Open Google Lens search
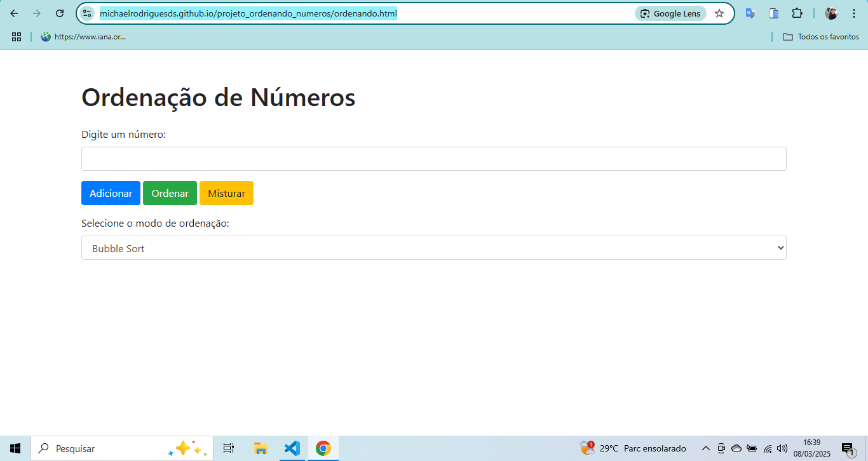Screen dimensions: 868x461 tap(670, 13)
